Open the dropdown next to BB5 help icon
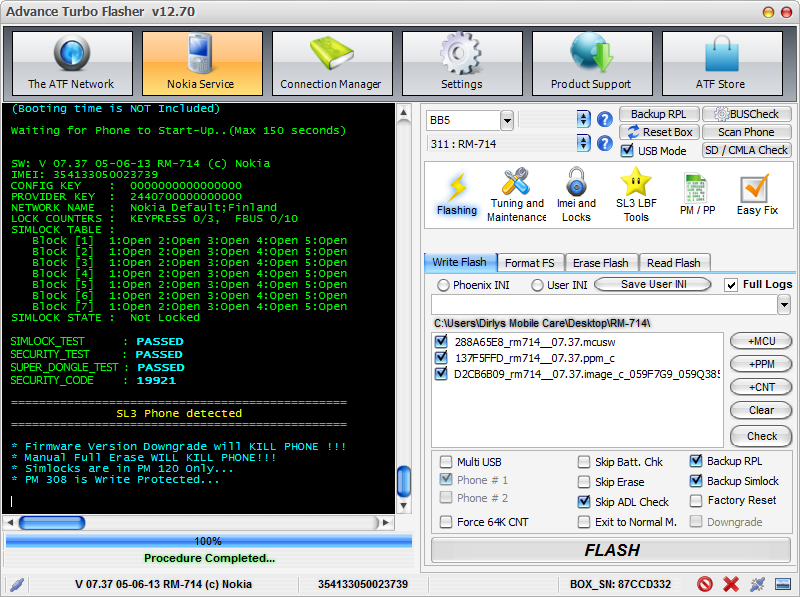800x597 pixels. click(x=584, y=120)
